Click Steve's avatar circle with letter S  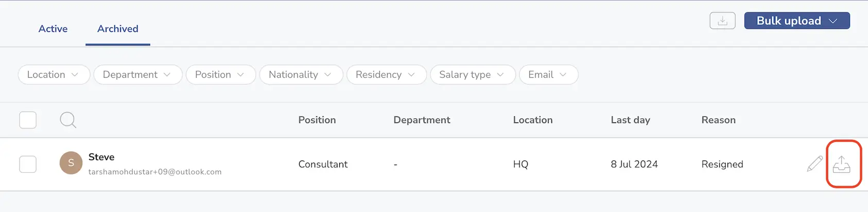pos(71,163)
